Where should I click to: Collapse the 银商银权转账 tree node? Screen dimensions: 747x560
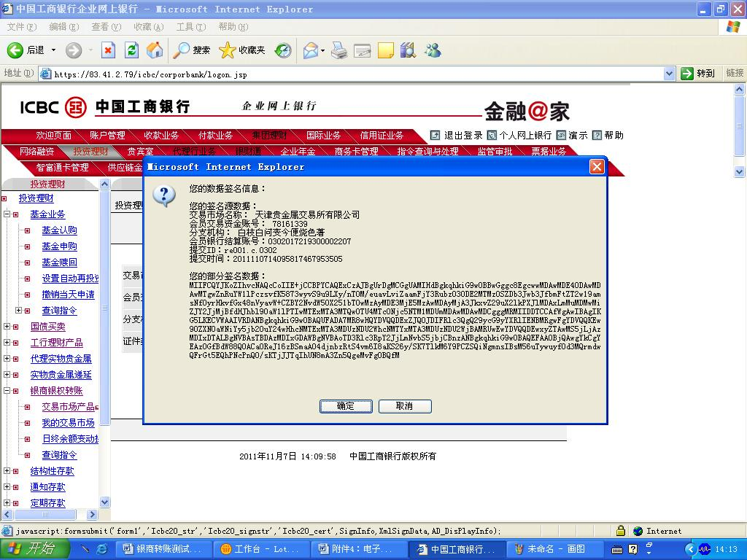click(x=7, y=391)
